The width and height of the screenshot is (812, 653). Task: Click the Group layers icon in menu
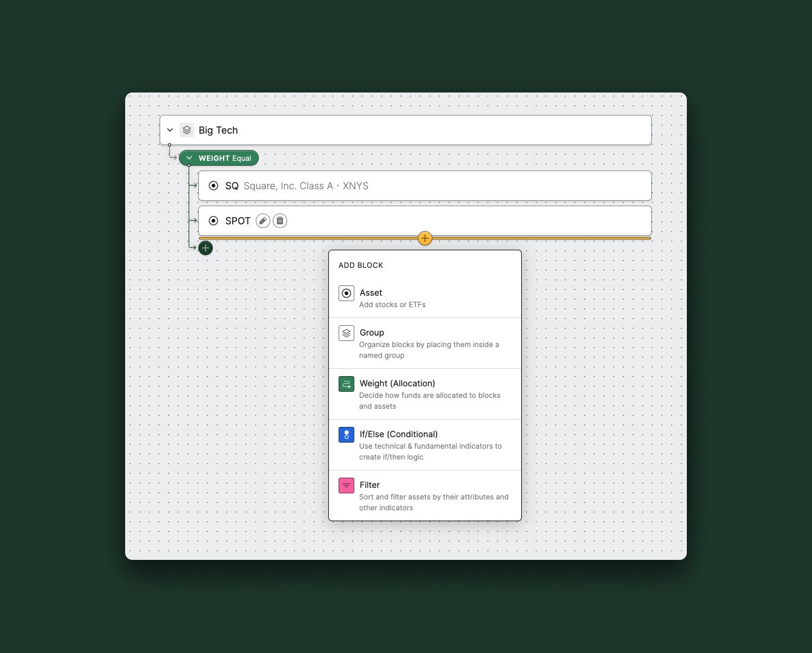[346, 333]
